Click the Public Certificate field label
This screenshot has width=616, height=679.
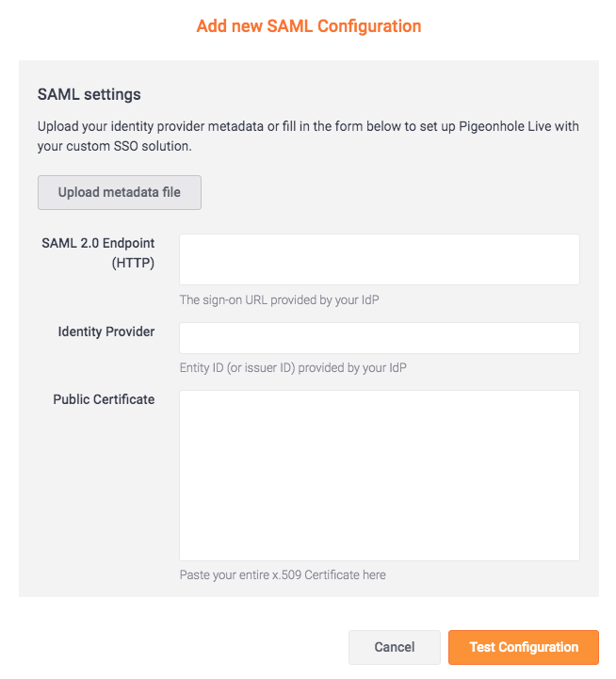click(x=104, y=399)
